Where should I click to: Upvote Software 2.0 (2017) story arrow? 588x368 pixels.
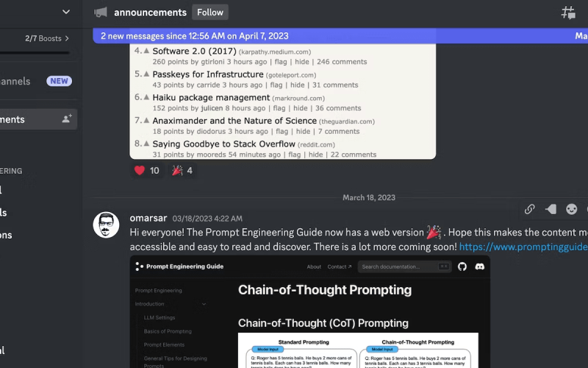pos(146,51)
